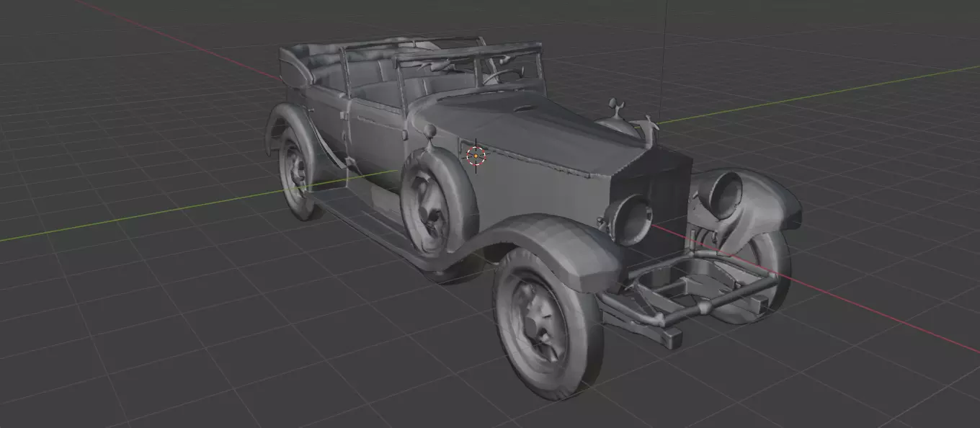Select the left headlight of the car
Screen dimensions: 980x428
629,219
